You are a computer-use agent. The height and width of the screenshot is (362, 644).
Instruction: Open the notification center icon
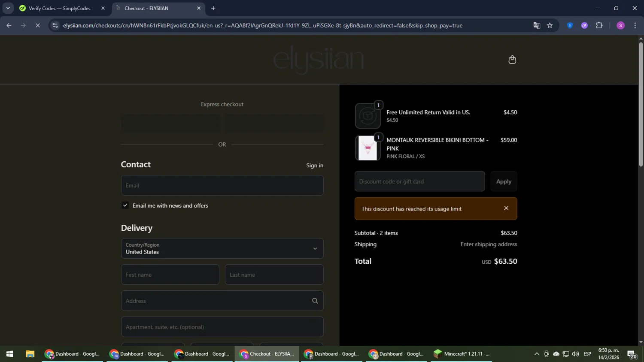tap(632, 354)
